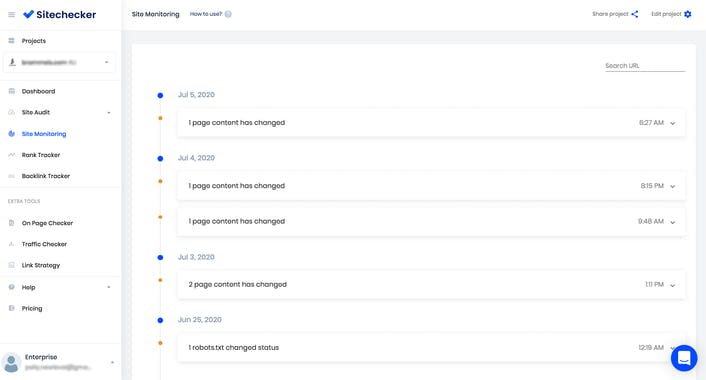
Task: Open the robots.txt changed status entry
Action: [431, 348]
